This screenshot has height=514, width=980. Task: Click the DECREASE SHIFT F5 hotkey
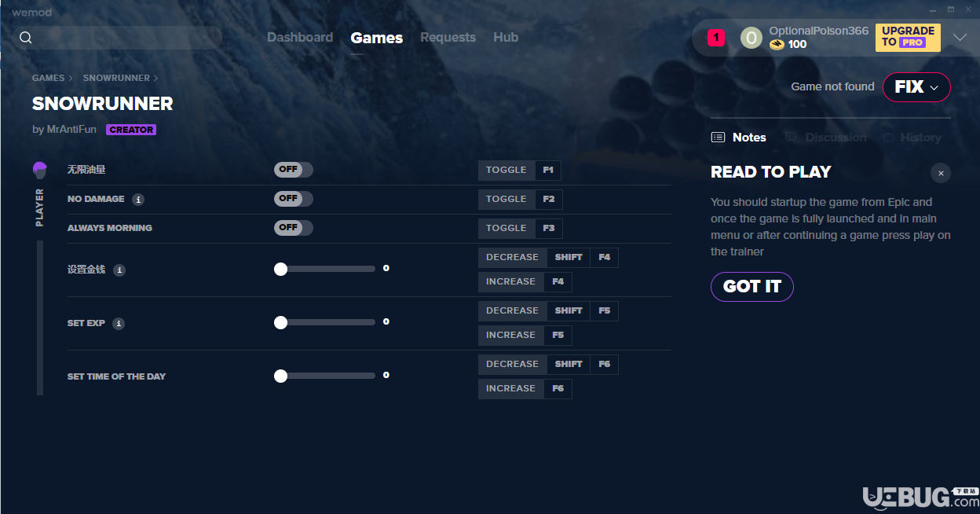(x=548, y=311)
